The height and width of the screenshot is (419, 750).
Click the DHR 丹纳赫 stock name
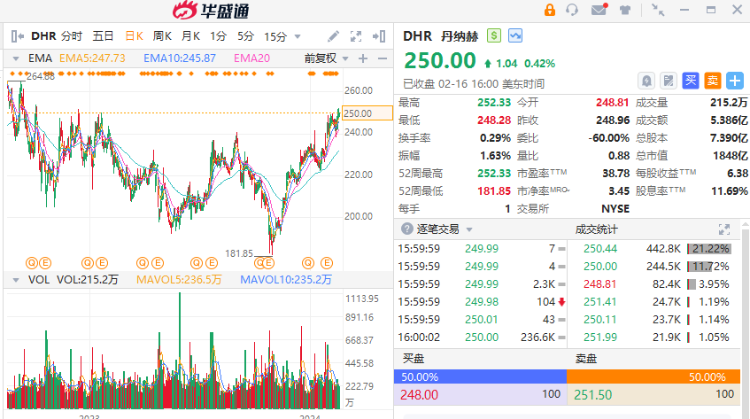coord(440,36)
